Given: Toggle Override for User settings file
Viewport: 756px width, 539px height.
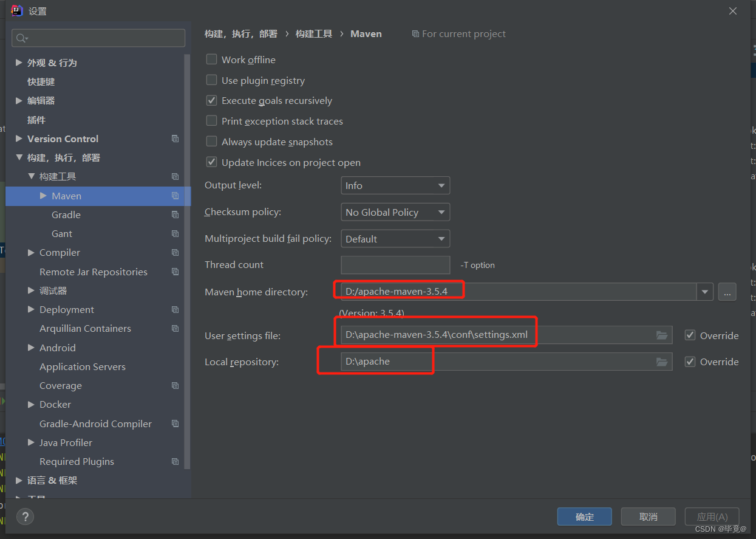Looking at the screenshot, I should (690, 335).
